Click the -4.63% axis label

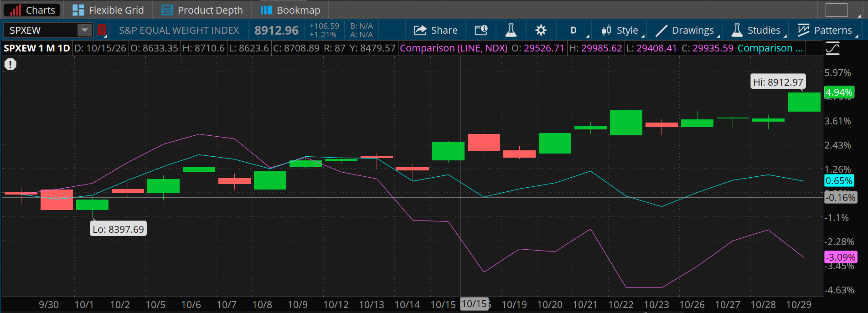(x=839, y=290)
